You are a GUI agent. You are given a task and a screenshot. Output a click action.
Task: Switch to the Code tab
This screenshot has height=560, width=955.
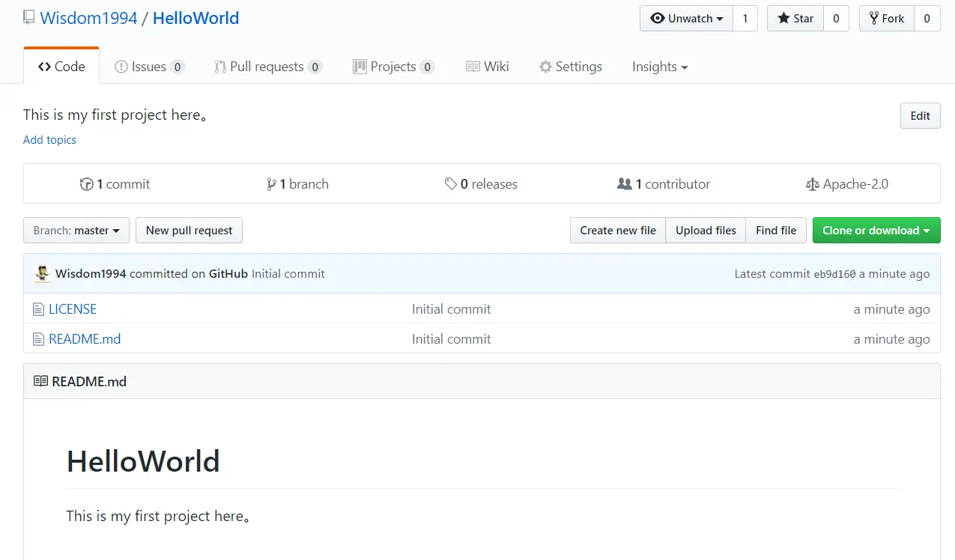61,67
